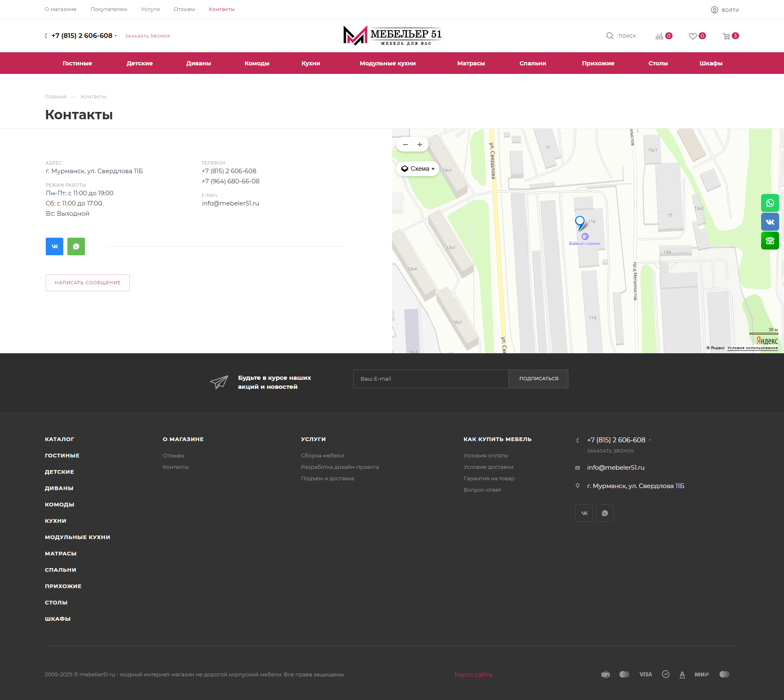Open the shopping cart icon
Viewport: 784px width, 700px height.
(x=726, y=36)
